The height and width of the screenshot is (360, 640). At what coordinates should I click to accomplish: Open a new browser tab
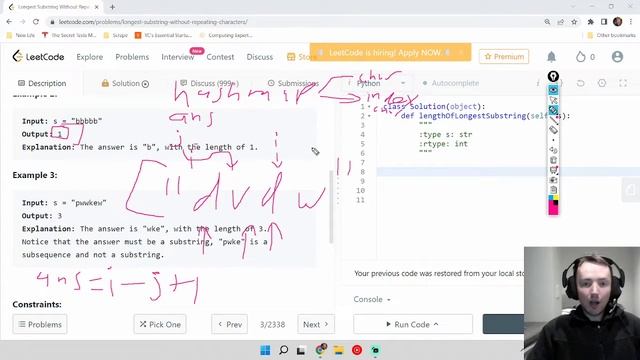click(x=112, y=7)
